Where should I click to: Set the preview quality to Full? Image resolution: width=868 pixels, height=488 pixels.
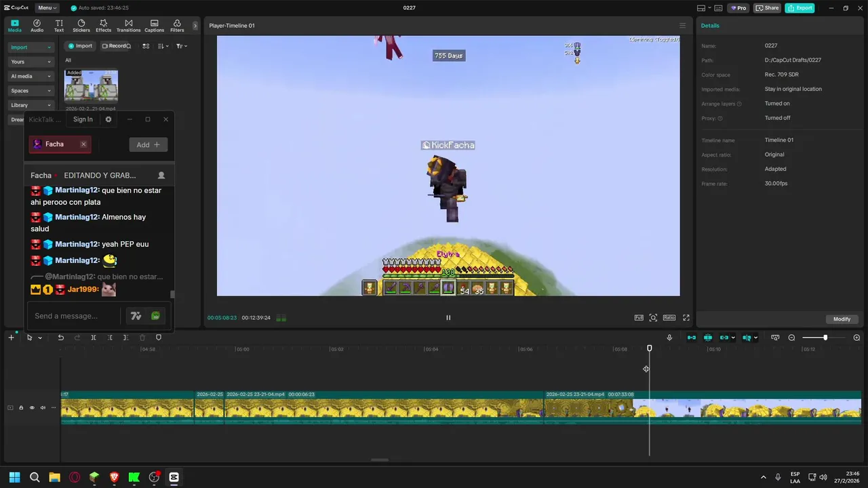pyautogui.click(x=639, y=318)
